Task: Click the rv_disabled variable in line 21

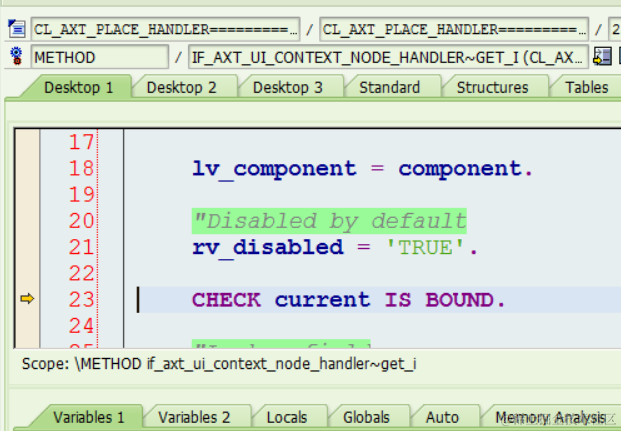Action: tap(268, 248)
